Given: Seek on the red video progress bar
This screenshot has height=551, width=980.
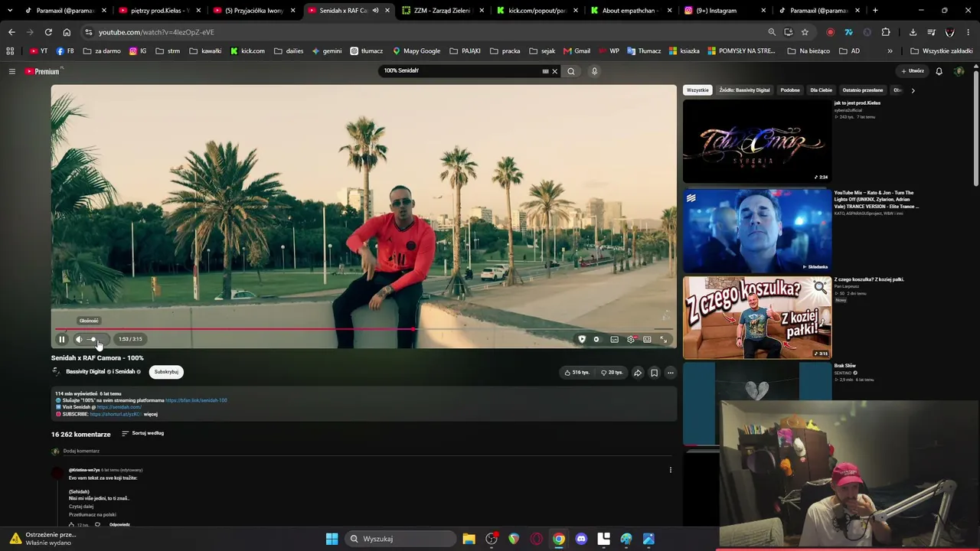Looking at the screenshot, I should (x=364, y=329).
